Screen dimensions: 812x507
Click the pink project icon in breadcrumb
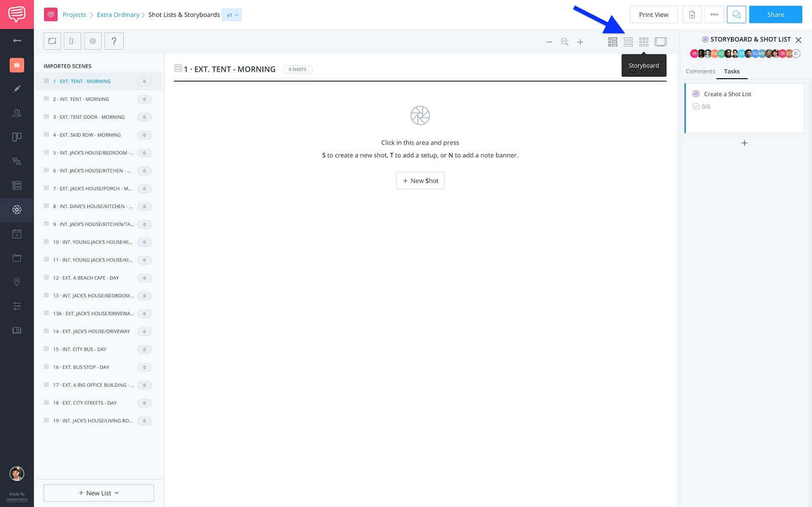[51, 15]
